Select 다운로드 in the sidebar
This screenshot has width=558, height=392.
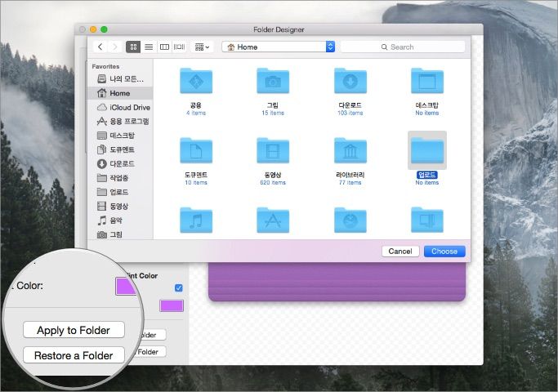pos(120,163)
